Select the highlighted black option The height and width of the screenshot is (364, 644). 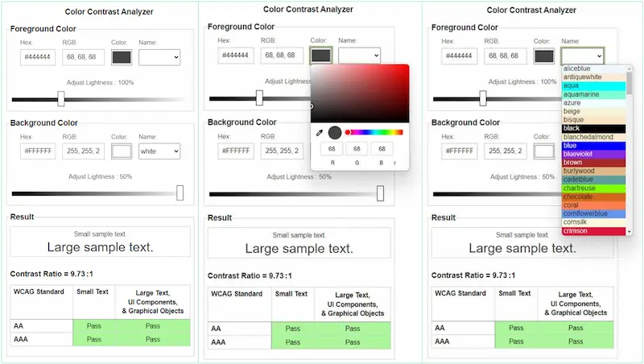594,129
